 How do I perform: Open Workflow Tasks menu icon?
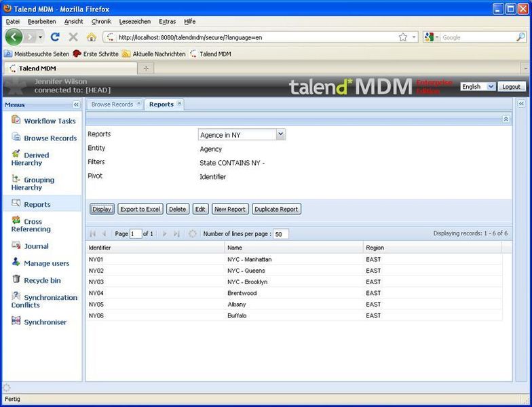click(x=16, y=119)
